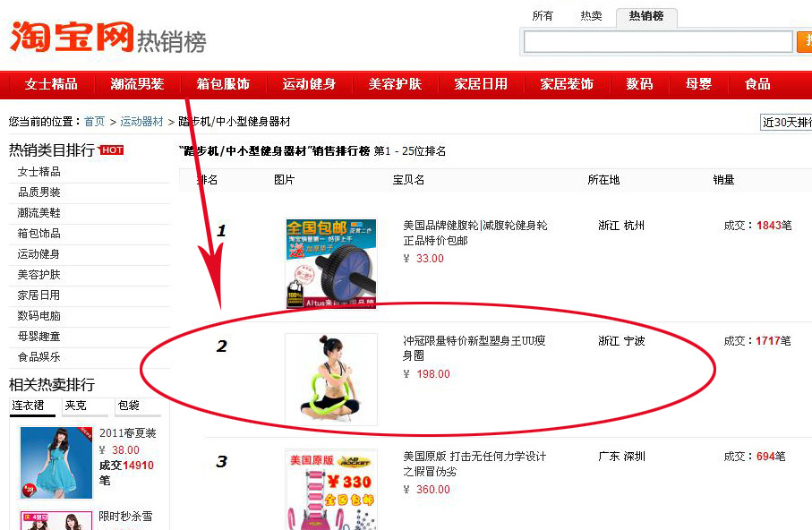This screenshot has width=812, height=530.
Task: Click the HOT badge icon
Action: point(111,150)
